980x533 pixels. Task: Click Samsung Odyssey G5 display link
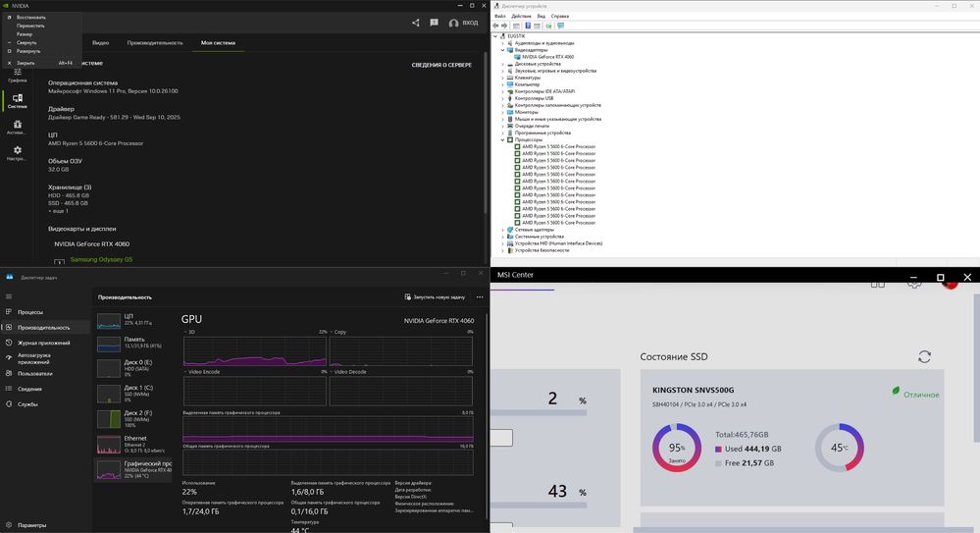(x=101, y=259)
